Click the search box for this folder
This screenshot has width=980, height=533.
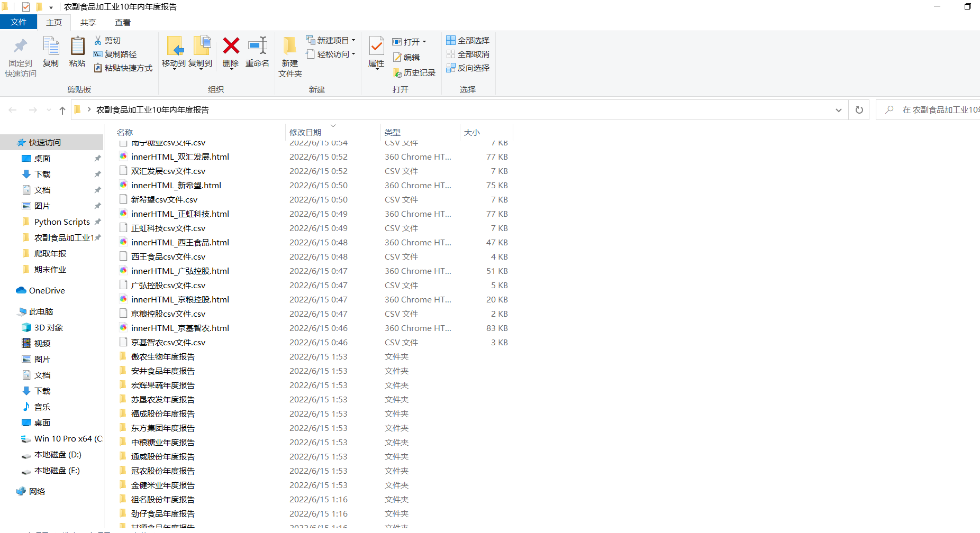[929, 110]
